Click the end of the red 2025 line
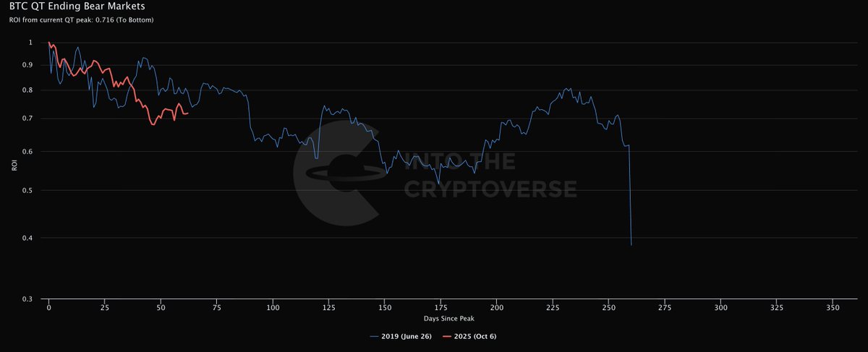 click(188, 113)
